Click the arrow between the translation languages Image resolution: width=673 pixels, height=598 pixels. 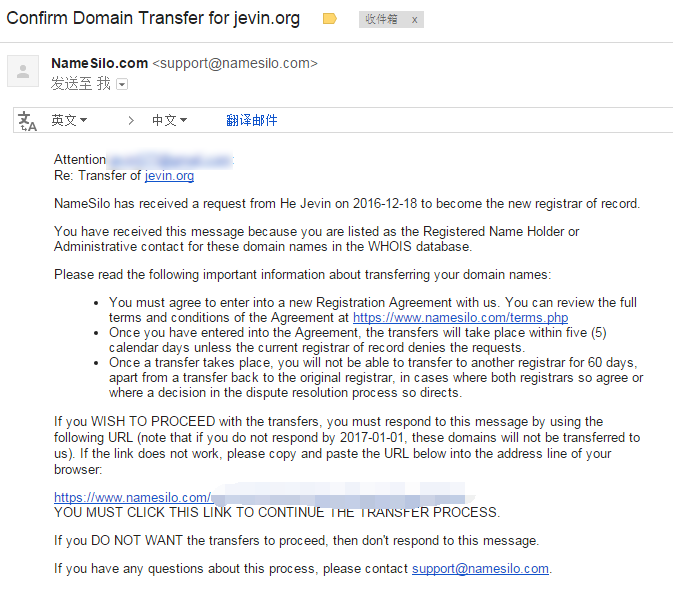coord(131,121)
